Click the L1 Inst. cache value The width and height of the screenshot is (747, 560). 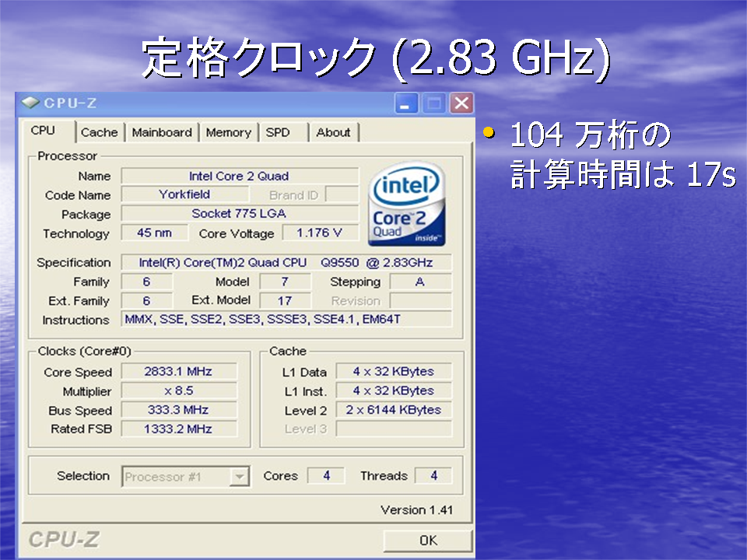(394, 391)
